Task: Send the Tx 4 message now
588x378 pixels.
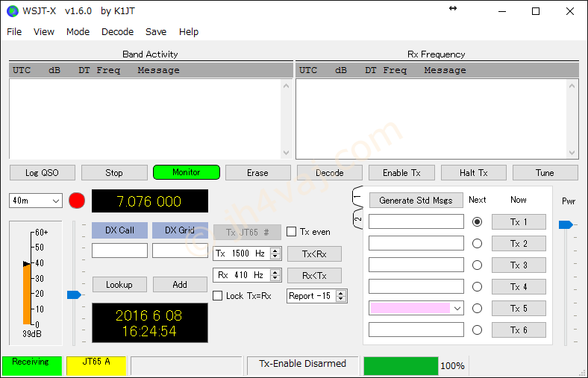Action: (x=519, y=286)
